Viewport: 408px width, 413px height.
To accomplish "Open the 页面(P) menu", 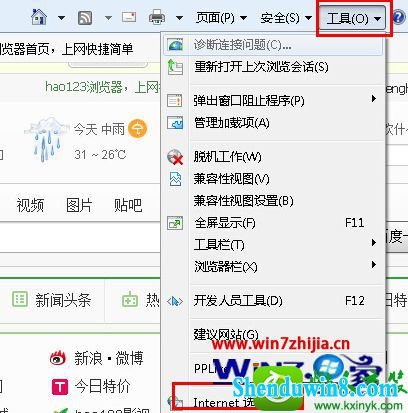I will pos(221,17).
